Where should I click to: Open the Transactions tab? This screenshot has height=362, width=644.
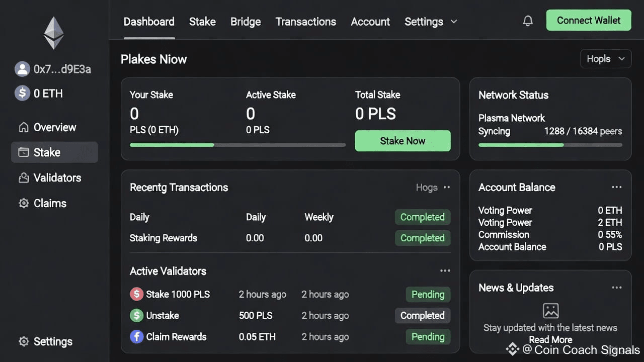[x=305, y=22]
